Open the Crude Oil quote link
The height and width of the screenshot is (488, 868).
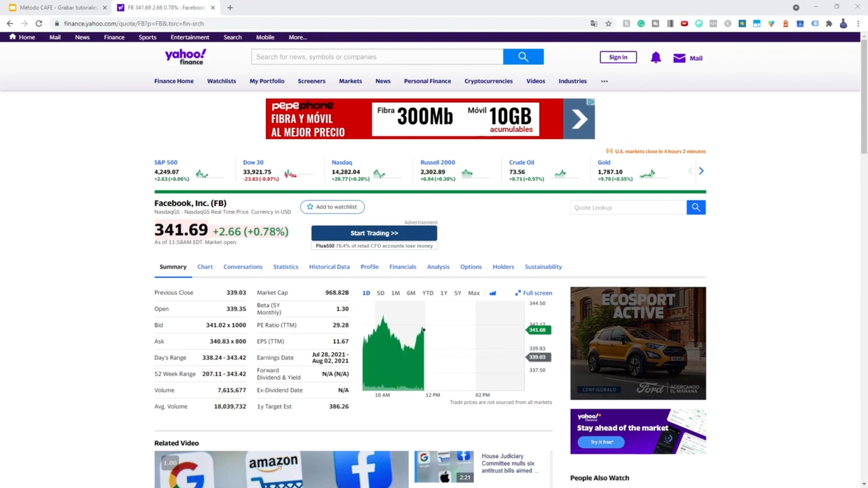522,163
